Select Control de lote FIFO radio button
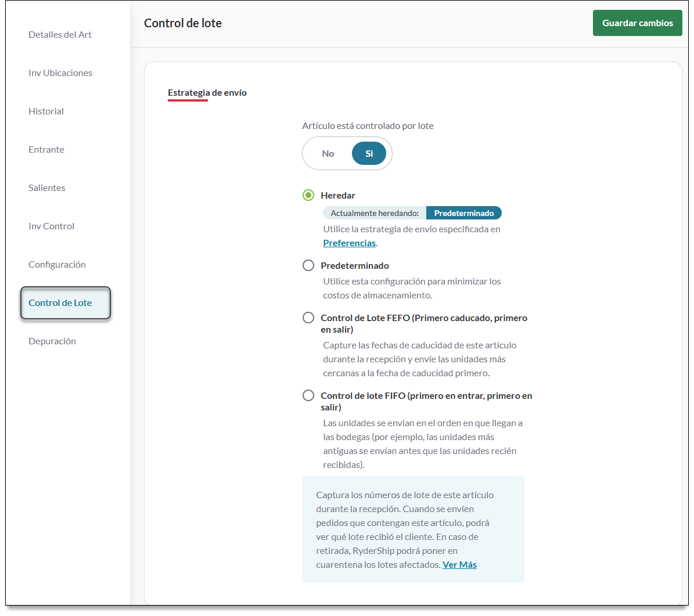 coord(308,396)
